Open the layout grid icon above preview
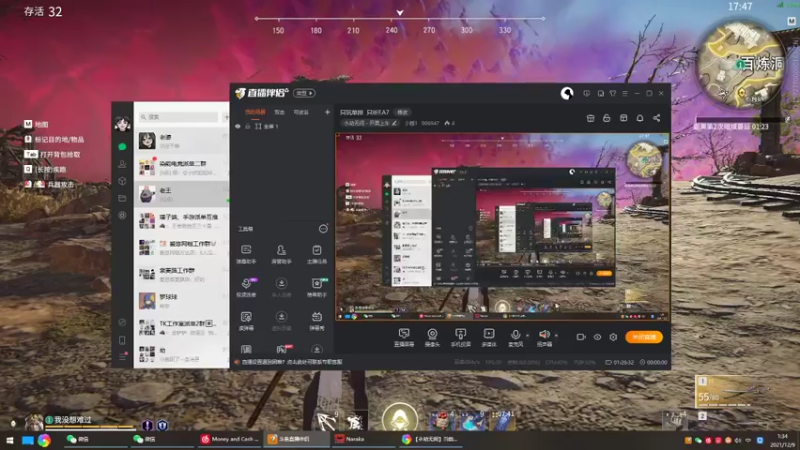Viewport: 800px width, 450px height. pos(623,118)
